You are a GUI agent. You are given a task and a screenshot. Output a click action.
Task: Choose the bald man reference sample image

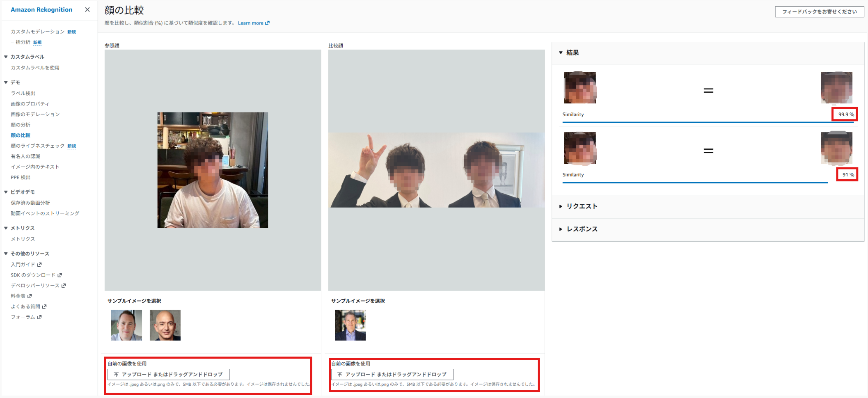point(165,325)
